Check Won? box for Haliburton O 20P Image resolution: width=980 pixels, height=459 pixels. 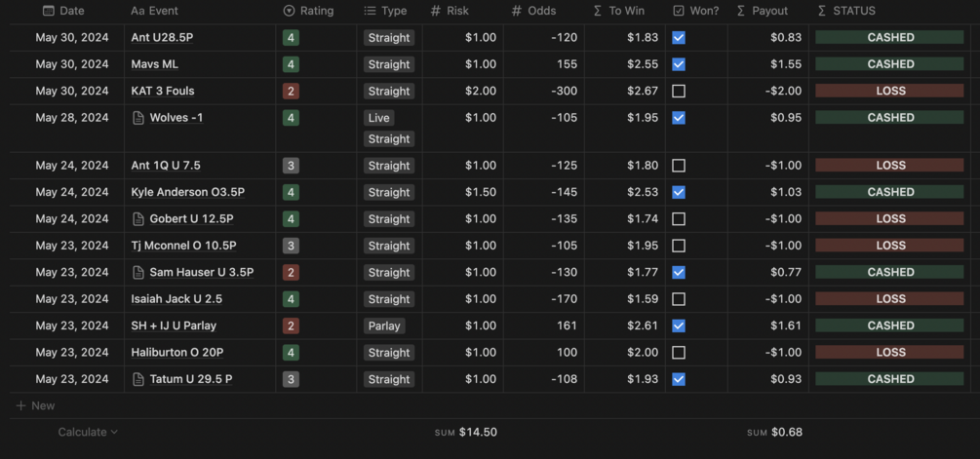679,353
